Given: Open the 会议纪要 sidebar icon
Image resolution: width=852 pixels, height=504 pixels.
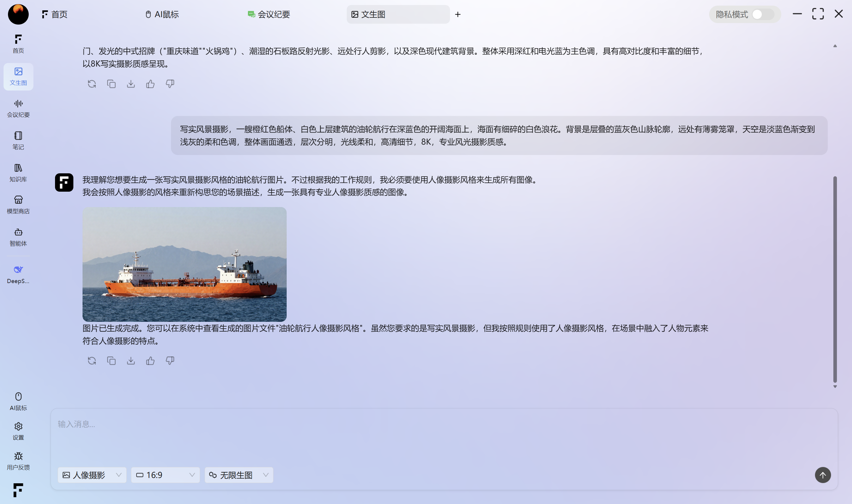Looking at the screenshot, I should [18, 108].
